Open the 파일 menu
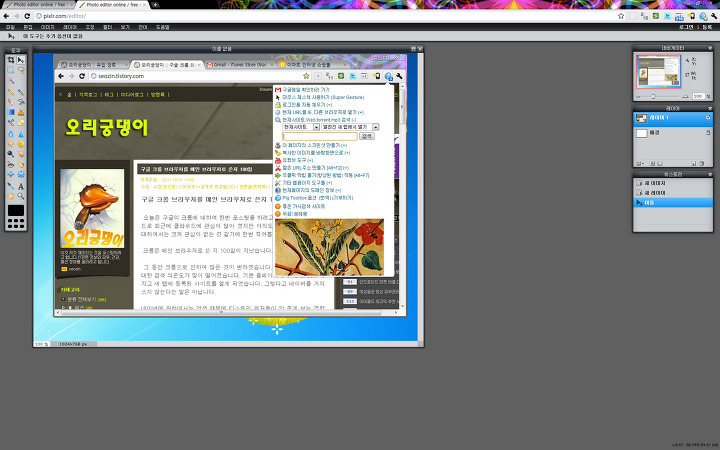Screen dimensions: 720x450 10,27
